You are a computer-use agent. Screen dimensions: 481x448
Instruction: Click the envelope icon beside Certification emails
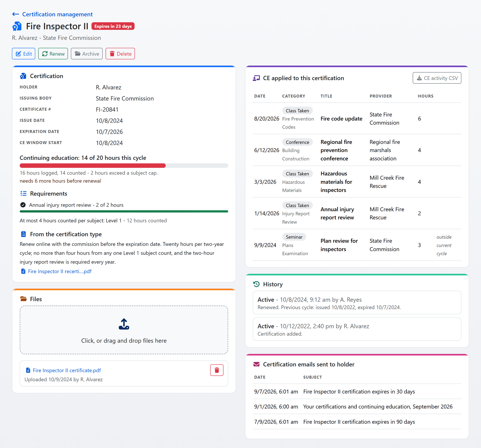point(256,364)
